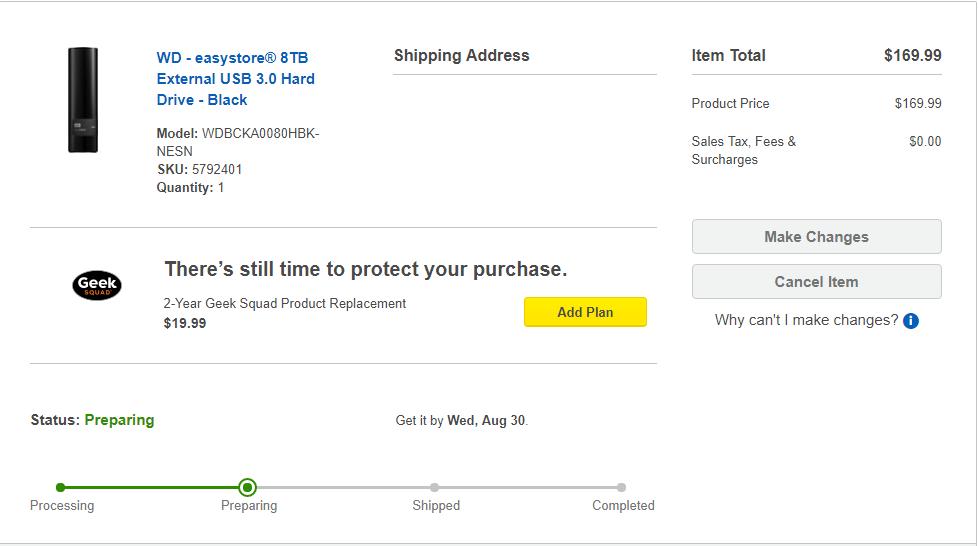Click the Processing step dot on tracker
Screen dimensions: 978x546
[61, 487]
